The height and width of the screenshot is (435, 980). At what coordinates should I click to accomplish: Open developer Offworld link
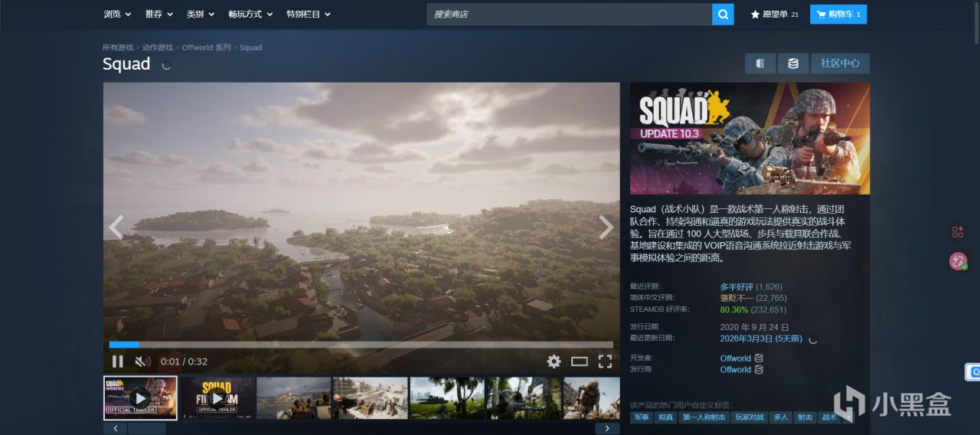(x=736, y=358)
